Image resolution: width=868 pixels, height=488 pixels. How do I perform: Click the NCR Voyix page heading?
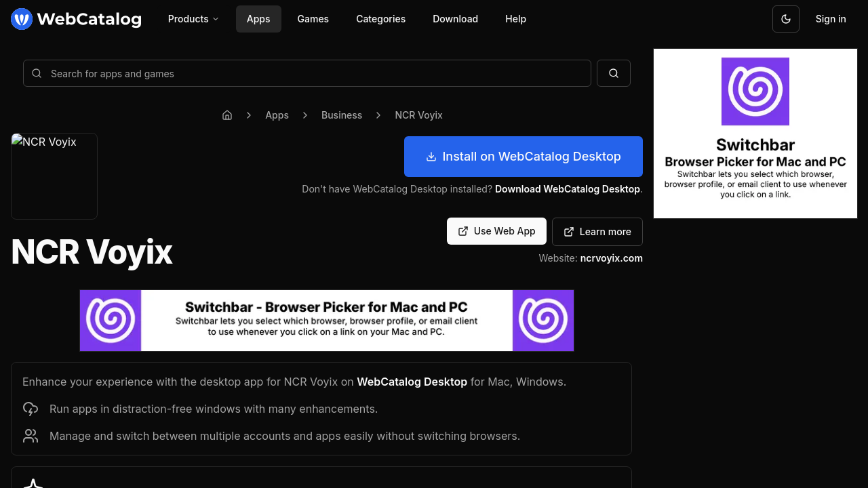92,252
